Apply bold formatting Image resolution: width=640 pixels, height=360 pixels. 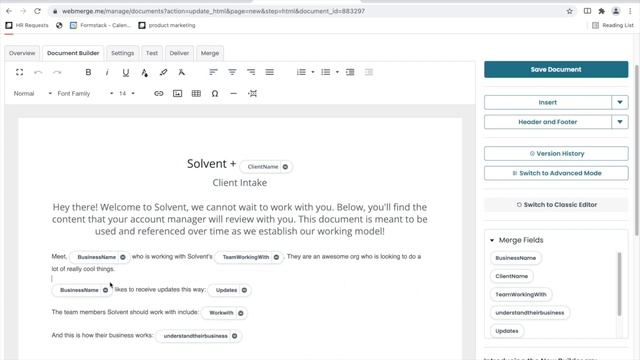pyautogui.click(x=88, y=72)
